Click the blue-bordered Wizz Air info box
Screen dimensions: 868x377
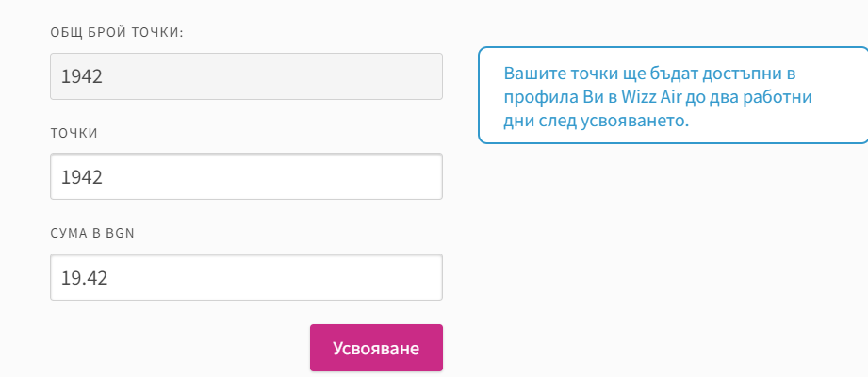672,95
